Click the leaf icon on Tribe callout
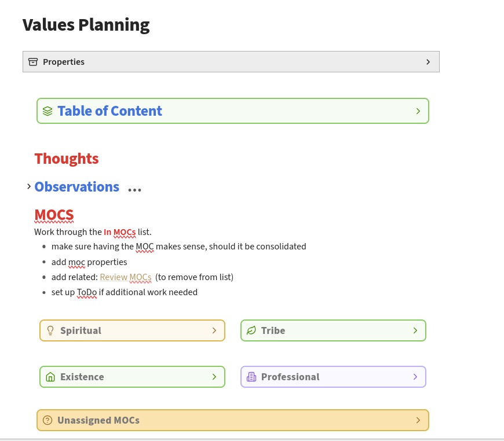This screenshot has width=504, height=441. tap(251, 330)
